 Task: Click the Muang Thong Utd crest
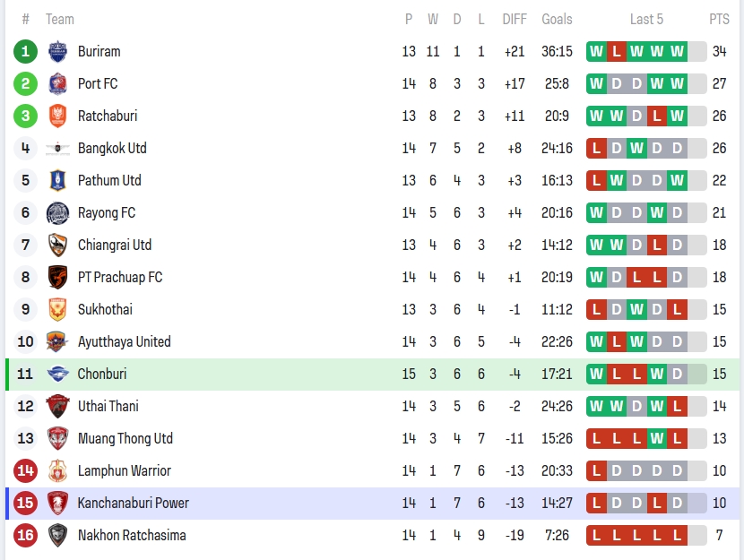coord(57,438)
